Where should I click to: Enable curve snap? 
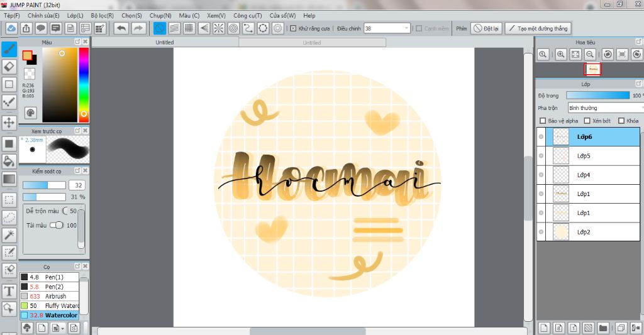click(x=248, y=28)
